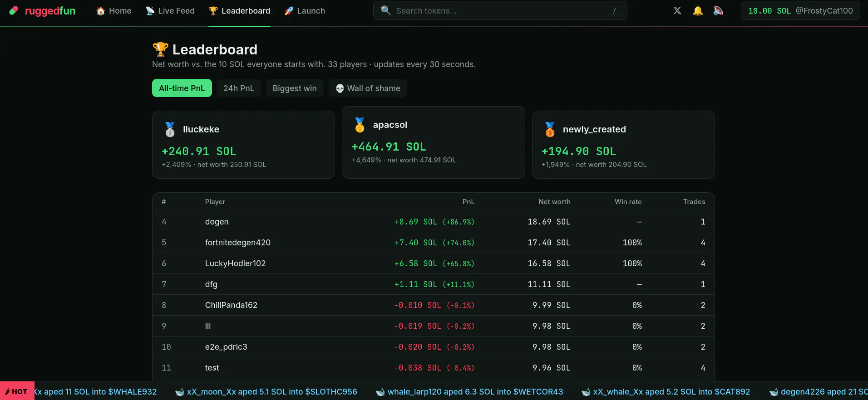Select the All-time PnL filter
The height and width of the screenshot is (400, 868).
pyautogui.click(x=182, y=88)
